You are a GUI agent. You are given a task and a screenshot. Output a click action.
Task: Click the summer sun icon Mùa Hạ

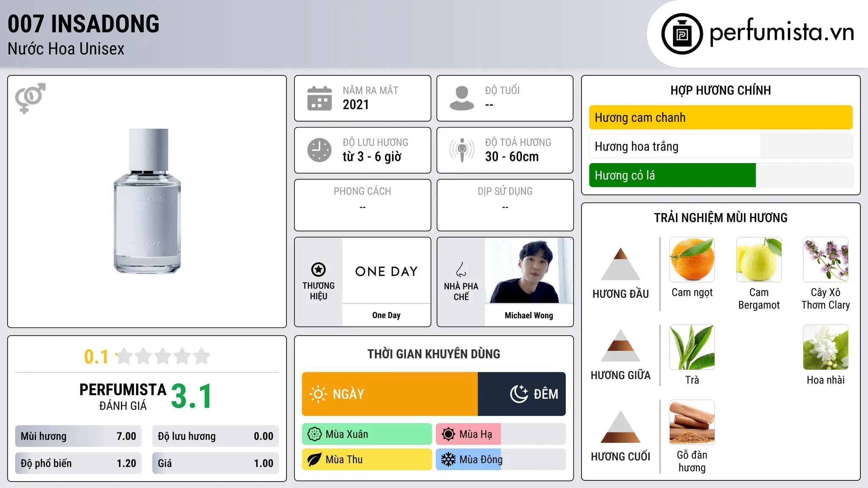click(448, 434)
